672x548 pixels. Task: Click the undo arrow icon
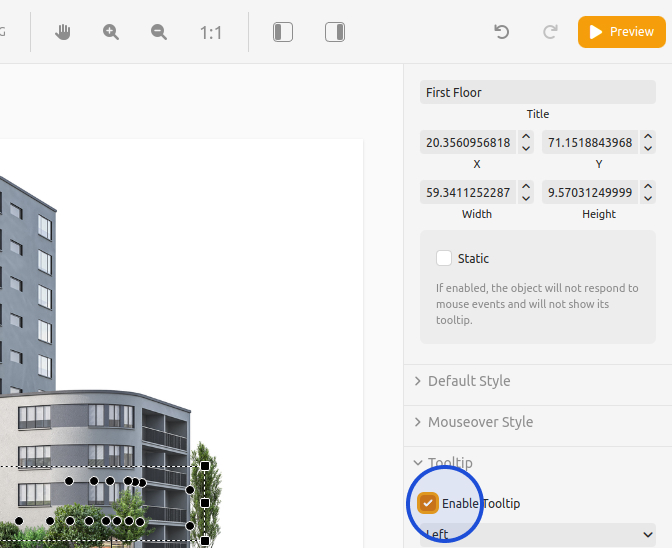click(x=502, y=32)
